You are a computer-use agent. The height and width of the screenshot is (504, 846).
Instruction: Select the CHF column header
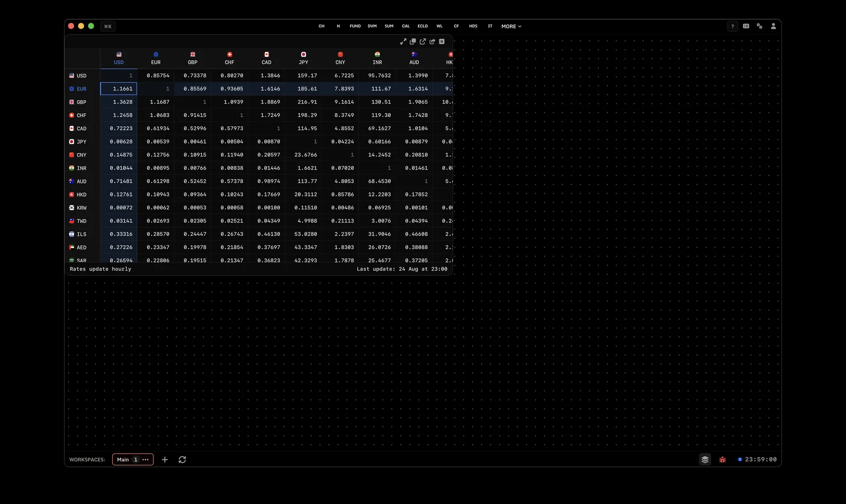point(229,59)
